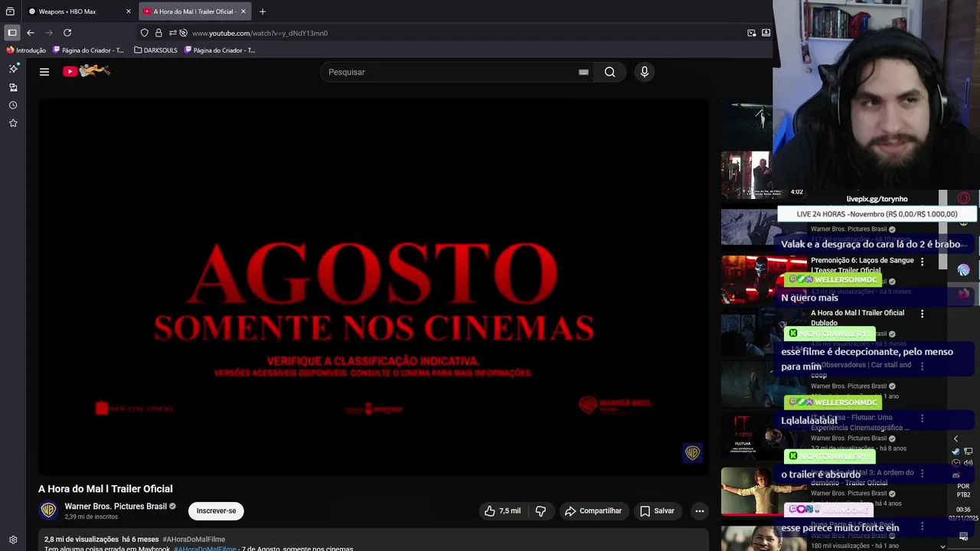Go back to the previous page
This screenshot has width=980, height=551.
point(31,33)
